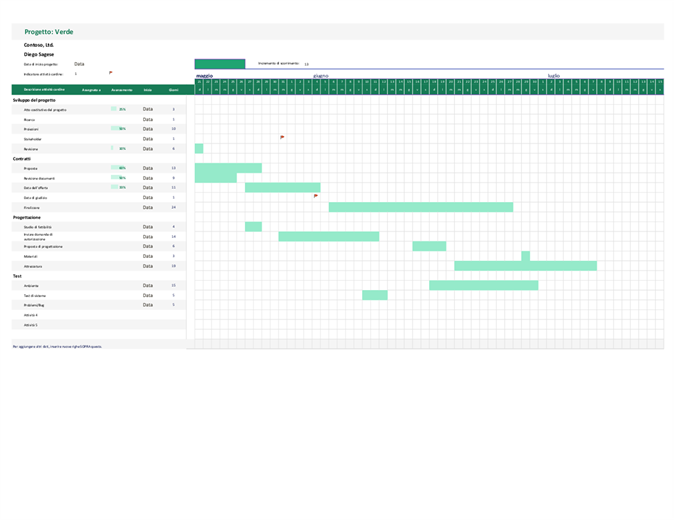Click the Gantt bar in the Data dell'offerta row
Viewport: 675px width, 520px height.
(283, 187)
